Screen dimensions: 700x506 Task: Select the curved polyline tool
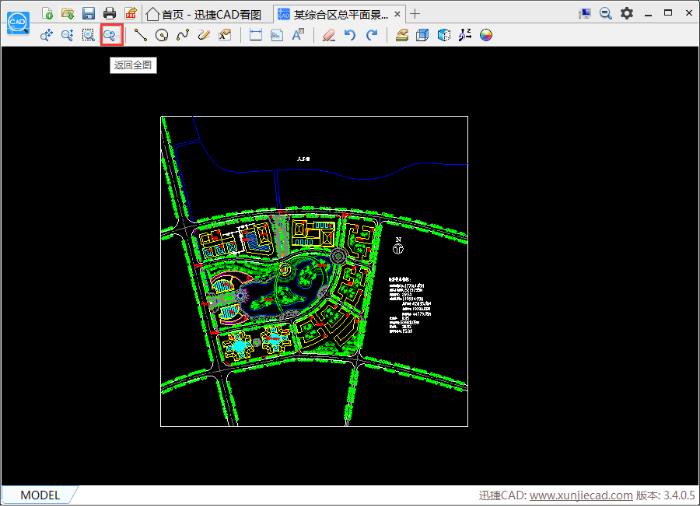pos(182,35)
